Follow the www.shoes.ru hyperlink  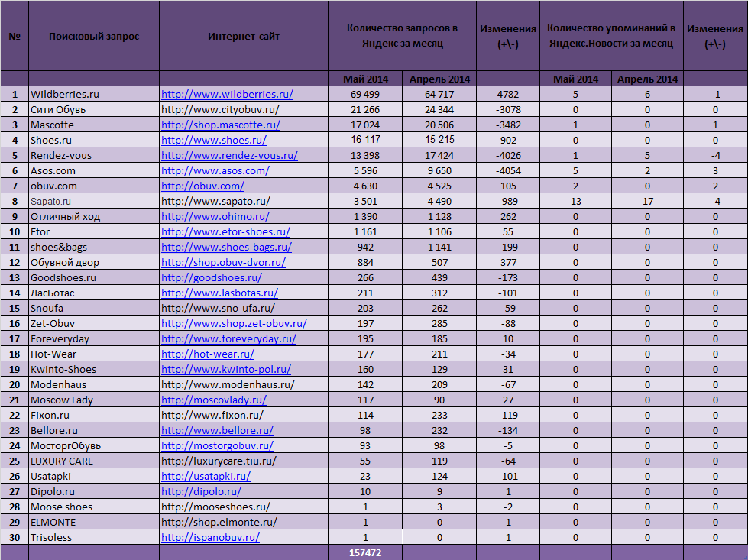tap(214, 141)
